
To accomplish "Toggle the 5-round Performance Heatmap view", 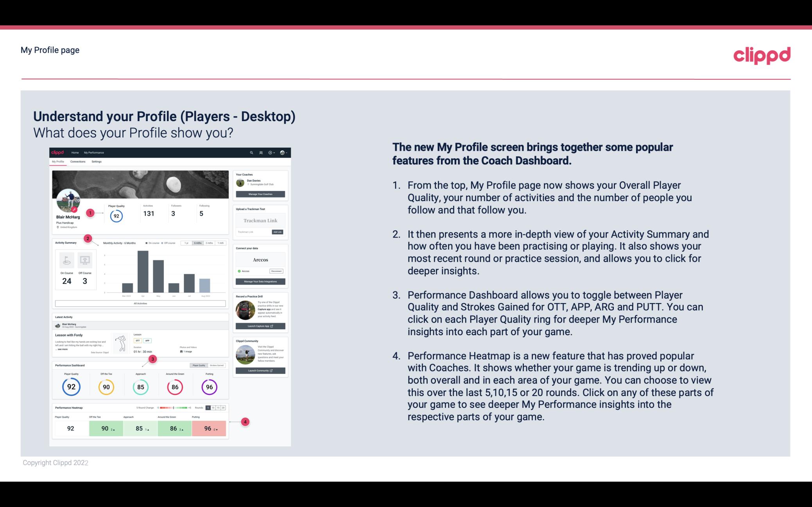I will [x=209, y=408].
